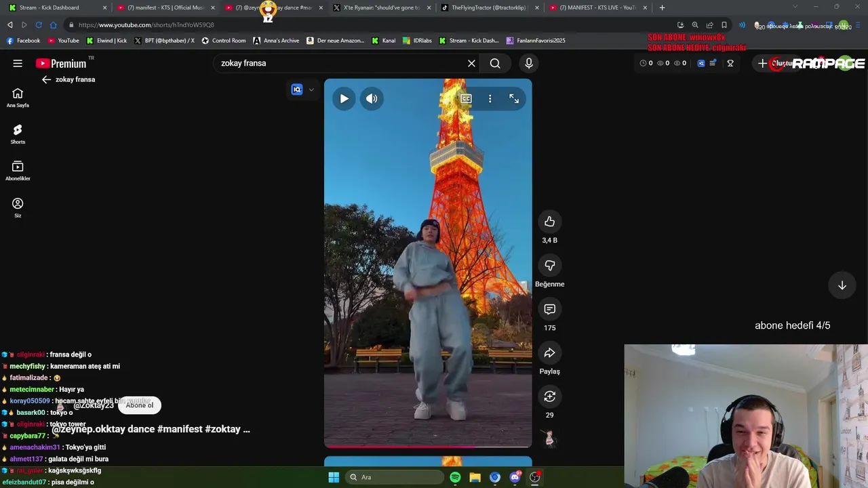Play the Short with the play button
868x488 pixels.
click(344, 98)
